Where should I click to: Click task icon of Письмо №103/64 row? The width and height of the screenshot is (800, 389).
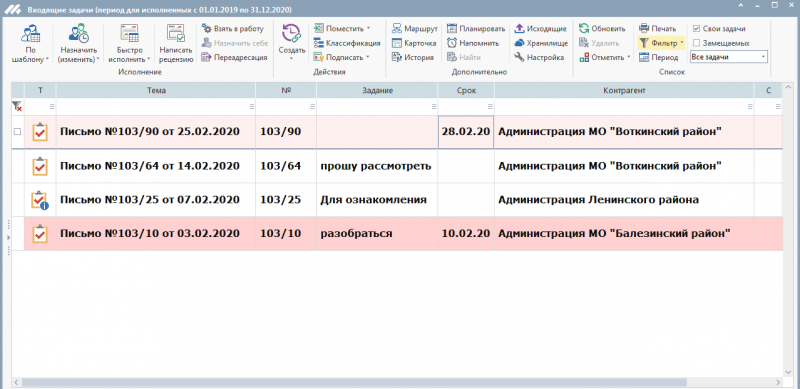[40, 166]
